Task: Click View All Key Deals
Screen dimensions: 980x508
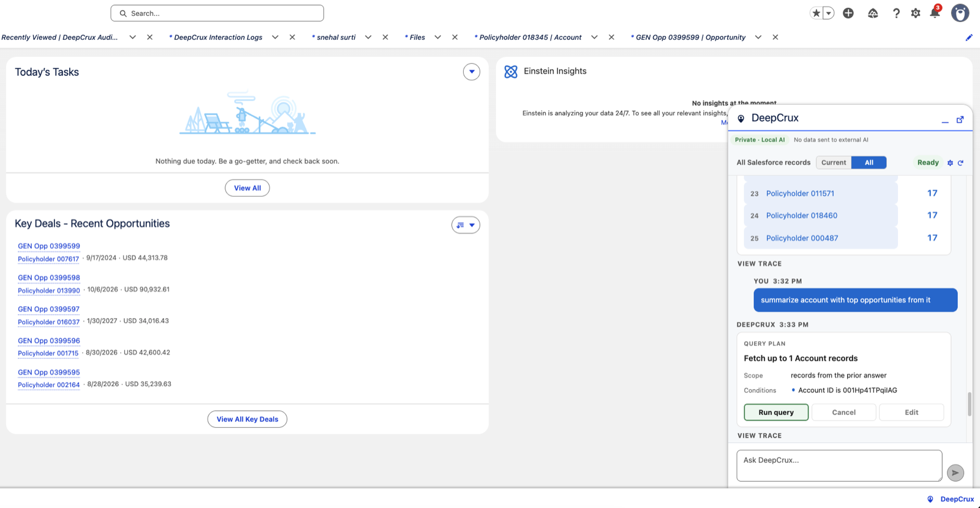Action: [247, 419]
